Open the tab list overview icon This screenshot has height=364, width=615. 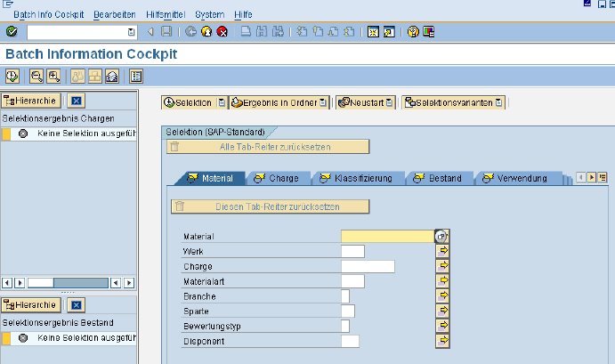coord(603,177)
